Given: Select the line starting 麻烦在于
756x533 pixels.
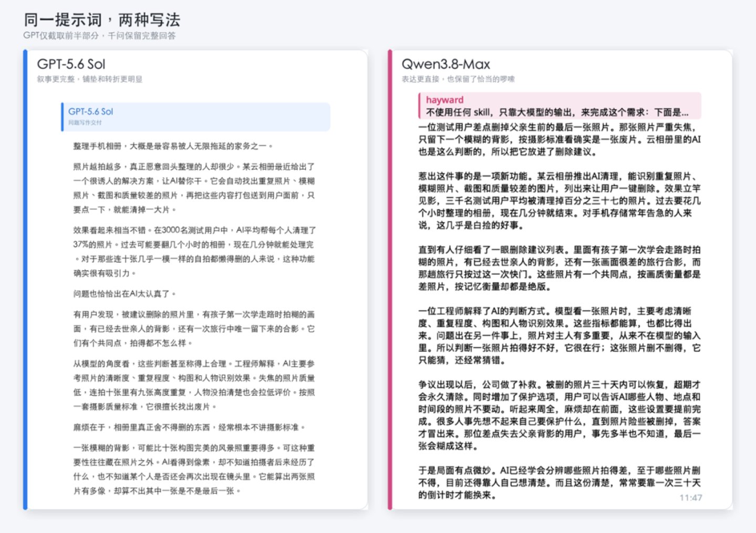Looking at the screenshot, I should (x=189, y=427).
